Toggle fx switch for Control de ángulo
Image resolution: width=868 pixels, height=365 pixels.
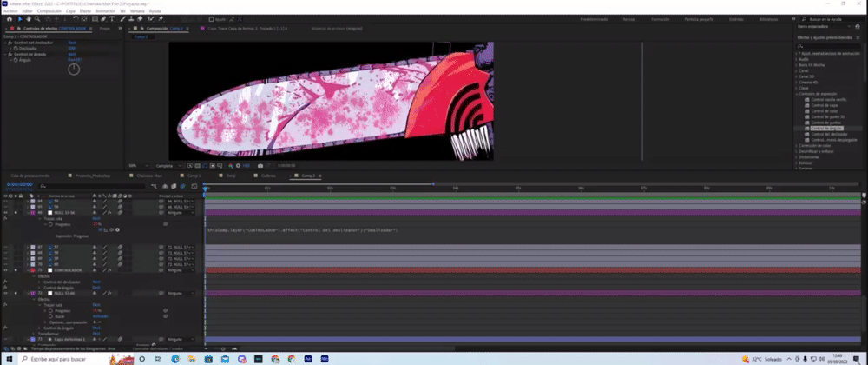(x=10, y=54)
